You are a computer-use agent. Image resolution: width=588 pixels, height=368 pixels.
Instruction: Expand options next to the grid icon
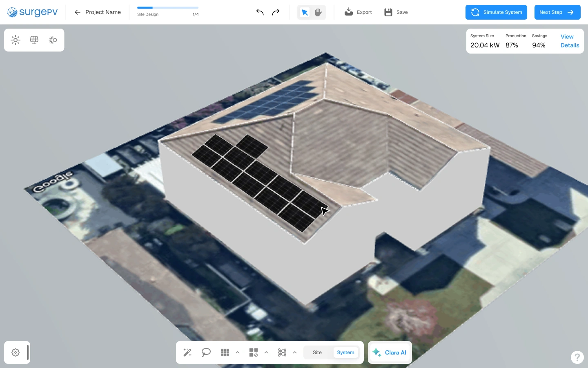[x=238, y=352]
